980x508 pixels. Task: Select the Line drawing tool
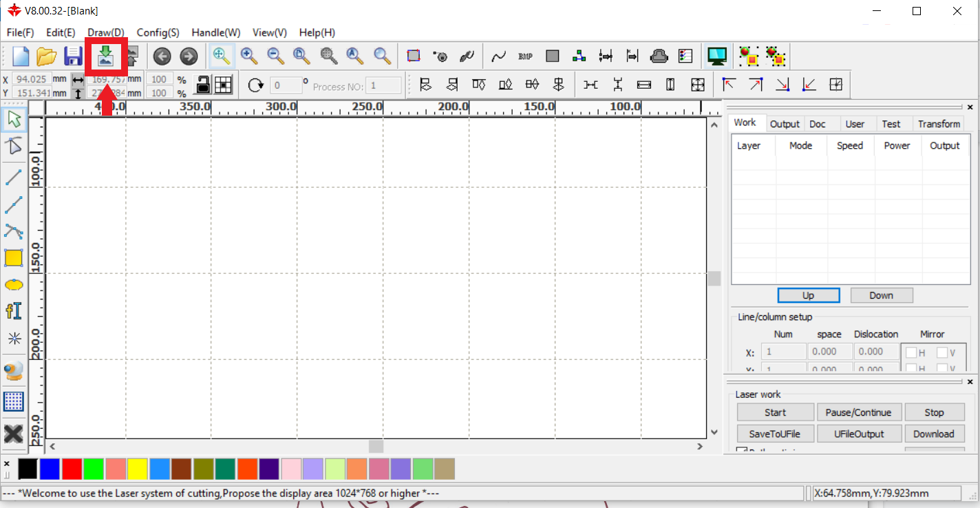pos(14,177)
